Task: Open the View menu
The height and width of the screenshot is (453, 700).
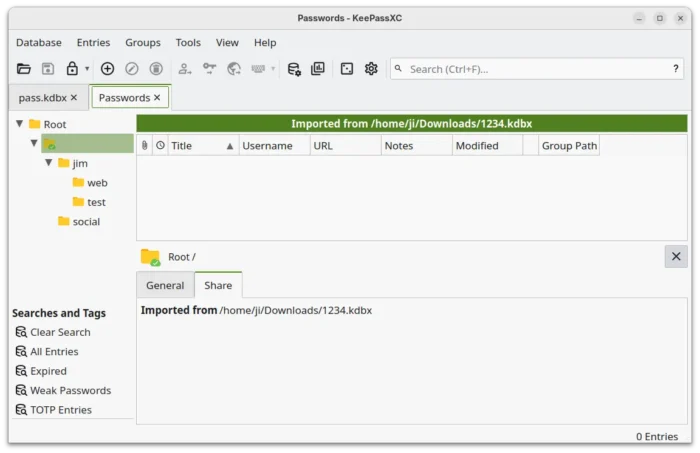Action: click(227, 43)
